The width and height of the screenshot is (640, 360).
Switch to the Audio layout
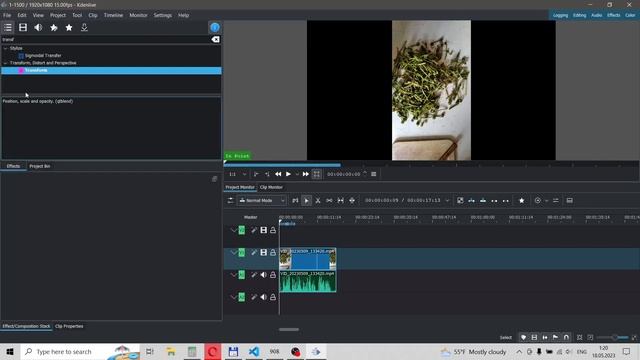596,15
